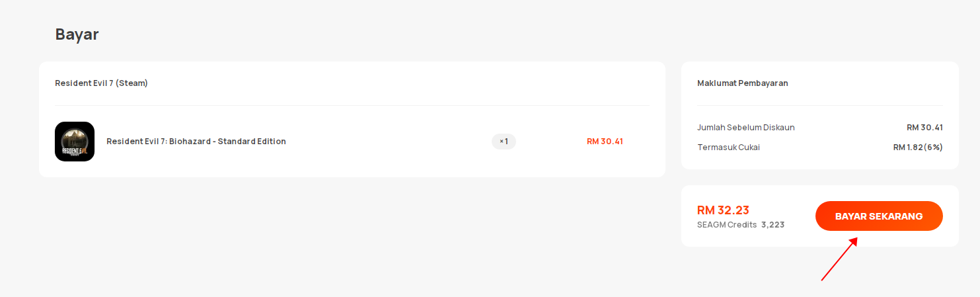Select the SEAGM Credits label
Screen dimensions: 980x297
pos(727,225)
